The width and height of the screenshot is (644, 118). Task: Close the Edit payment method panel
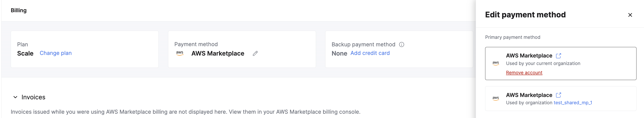coord(630,15)
